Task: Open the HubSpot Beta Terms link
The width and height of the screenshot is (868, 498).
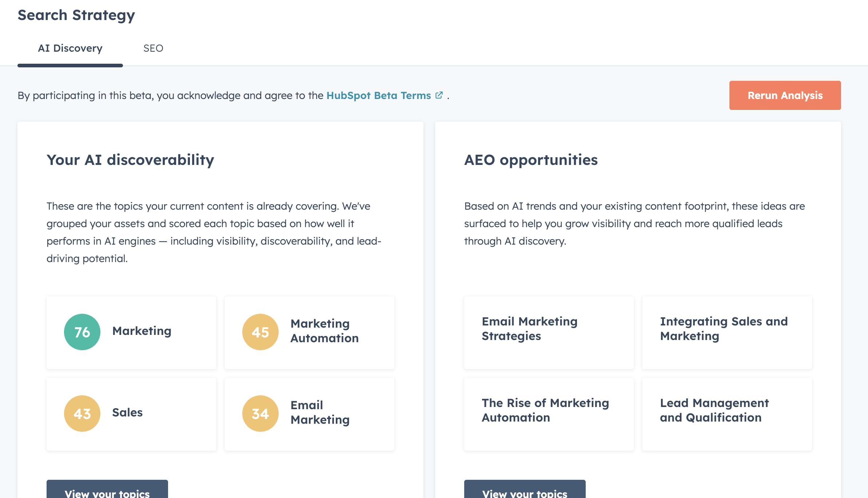Action: (379, 95)
